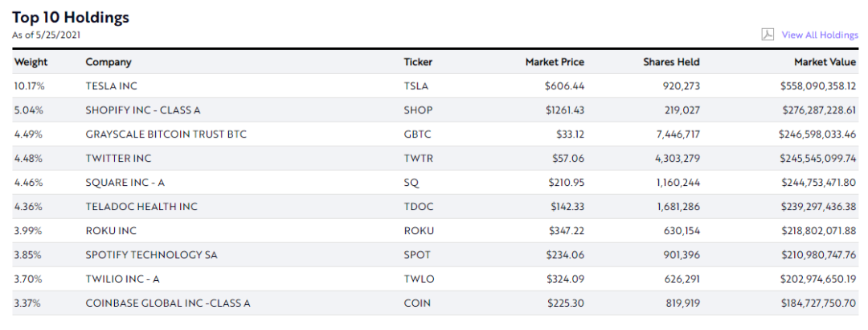This screenshot has width=868, height=330.
Task: Open the SQUARE INC - A holding
Action: [x=125, y=182]
